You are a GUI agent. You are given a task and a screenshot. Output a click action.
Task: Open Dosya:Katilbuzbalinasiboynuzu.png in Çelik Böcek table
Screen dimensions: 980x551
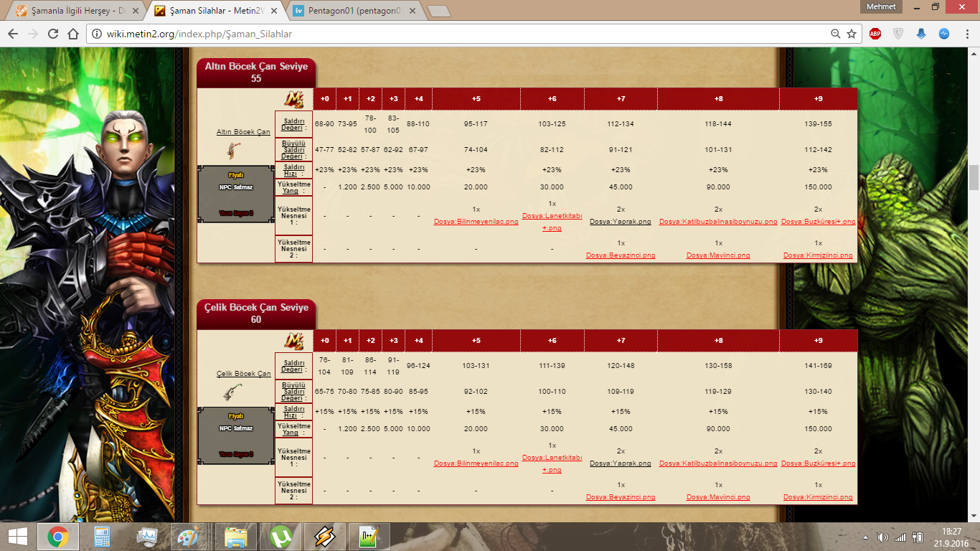pyautogui.click(x=718, y=463)
